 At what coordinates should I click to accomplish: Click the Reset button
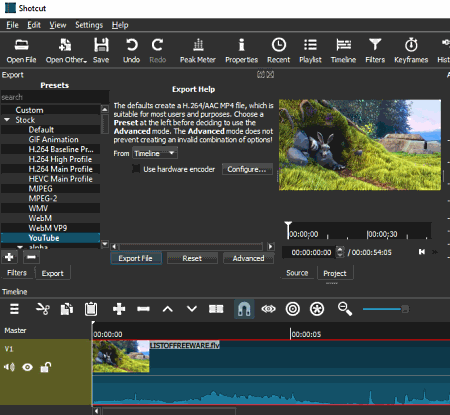click(x=192, y=258)
